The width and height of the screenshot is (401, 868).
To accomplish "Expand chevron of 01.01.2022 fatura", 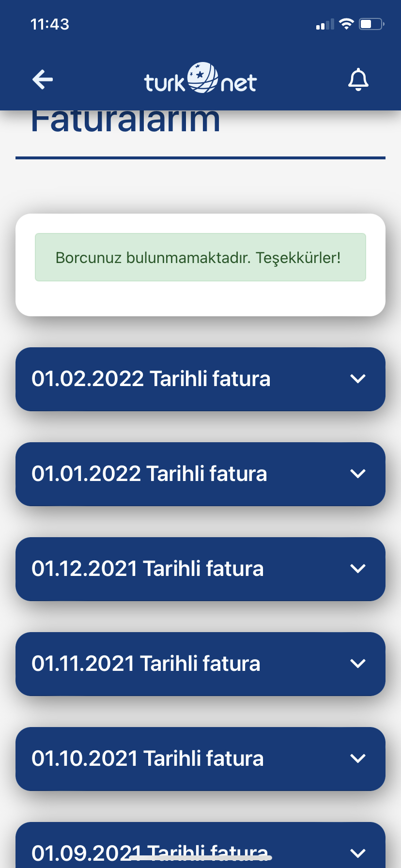I will [x=358, y=474].
